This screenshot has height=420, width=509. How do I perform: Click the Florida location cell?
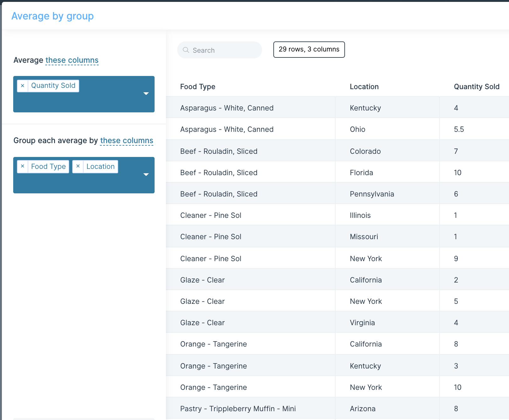click(x=362, y=173)
